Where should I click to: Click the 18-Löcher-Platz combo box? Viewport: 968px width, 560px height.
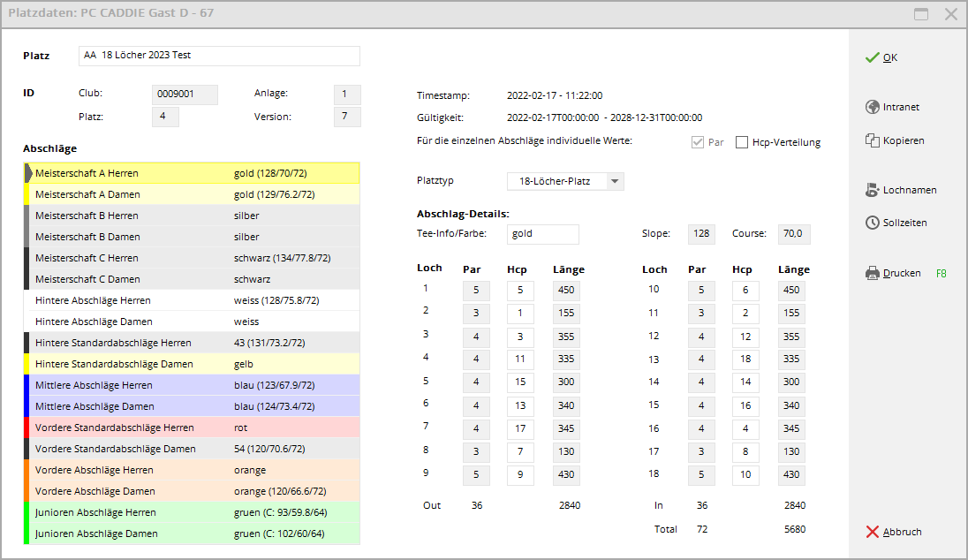556,181
